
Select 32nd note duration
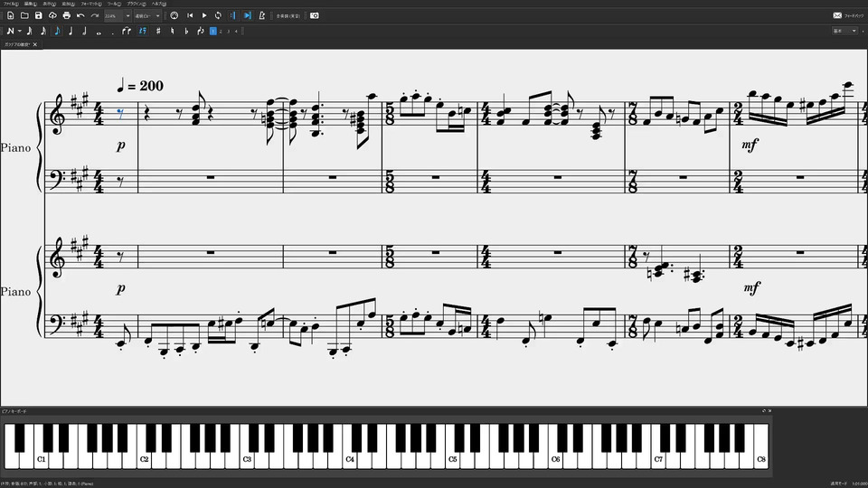point(29,31)
